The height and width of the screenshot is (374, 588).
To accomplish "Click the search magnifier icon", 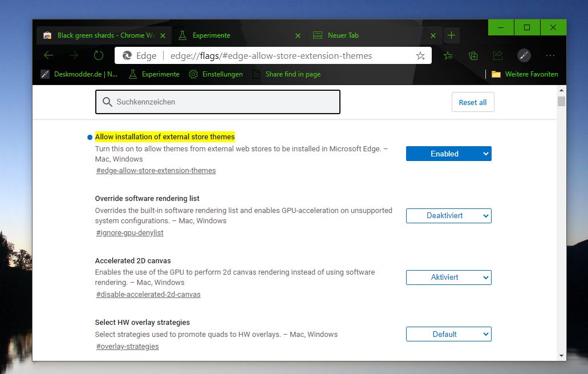I will click(x=107, y=102).
